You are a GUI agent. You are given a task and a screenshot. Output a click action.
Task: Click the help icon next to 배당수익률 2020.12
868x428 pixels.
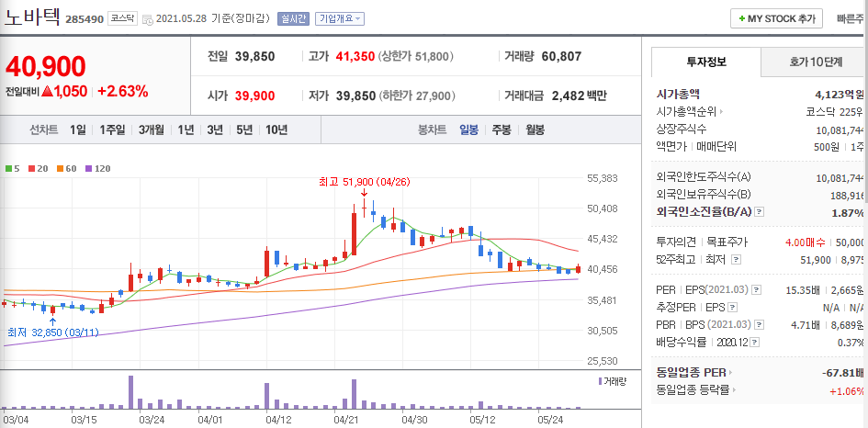click(x=755, y=343)
